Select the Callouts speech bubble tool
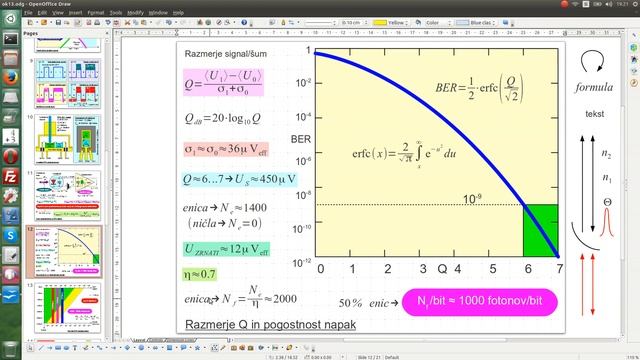640x360 pixels. pos(183,348)
